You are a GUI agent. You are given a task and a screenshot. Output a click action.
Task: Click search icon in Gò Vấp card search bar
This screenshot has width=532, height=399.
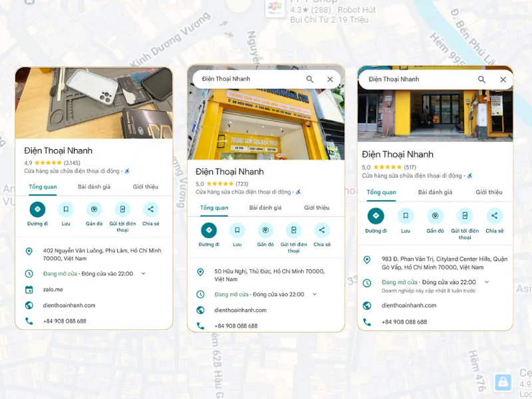pyautogui.click(x=481, y=79)
